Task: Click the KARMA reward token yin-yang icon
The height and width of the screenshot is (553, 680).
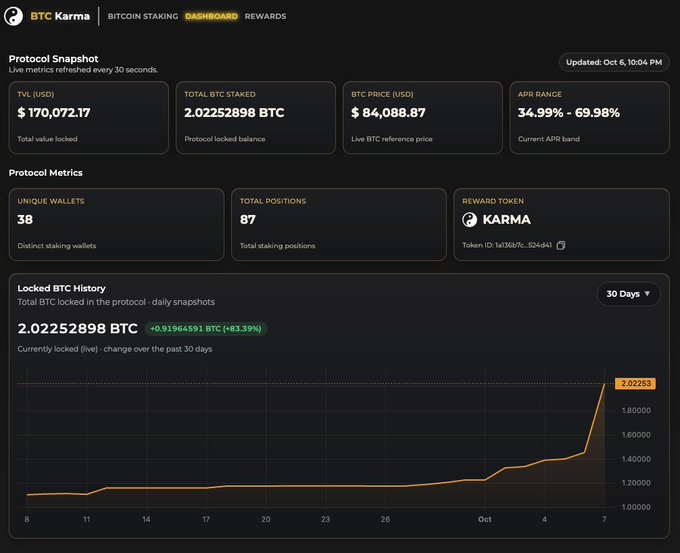Action: (469, 220)
